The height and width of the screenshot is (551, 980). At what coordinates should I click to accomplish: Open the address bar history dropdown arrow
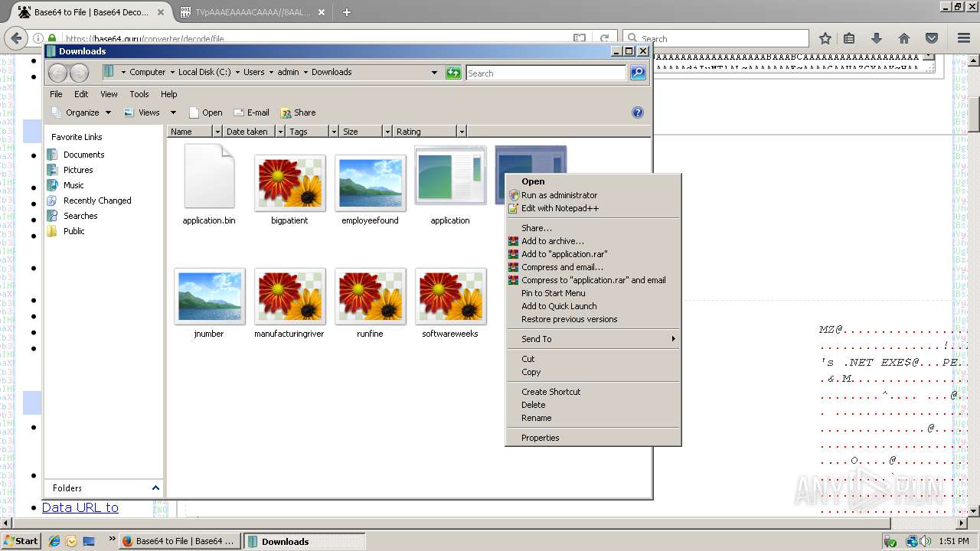[x=434, y=73]
